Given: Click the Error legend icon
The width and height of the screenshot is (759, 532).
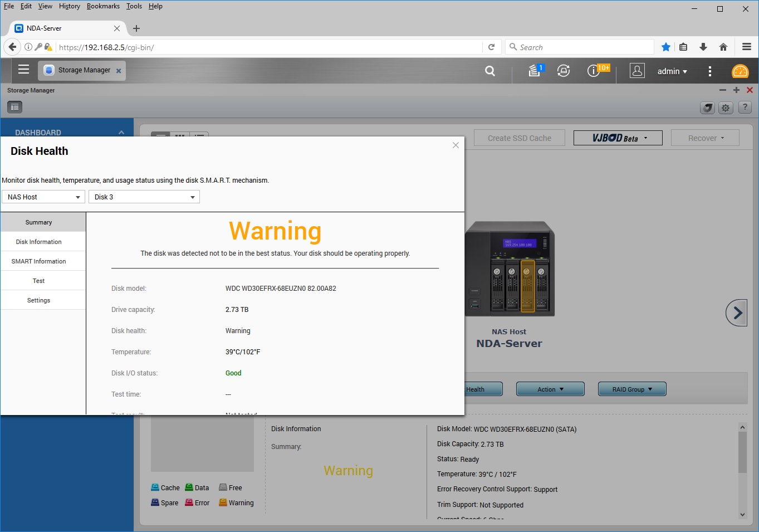Looking at the screenshot, I should tap(189, 502).
